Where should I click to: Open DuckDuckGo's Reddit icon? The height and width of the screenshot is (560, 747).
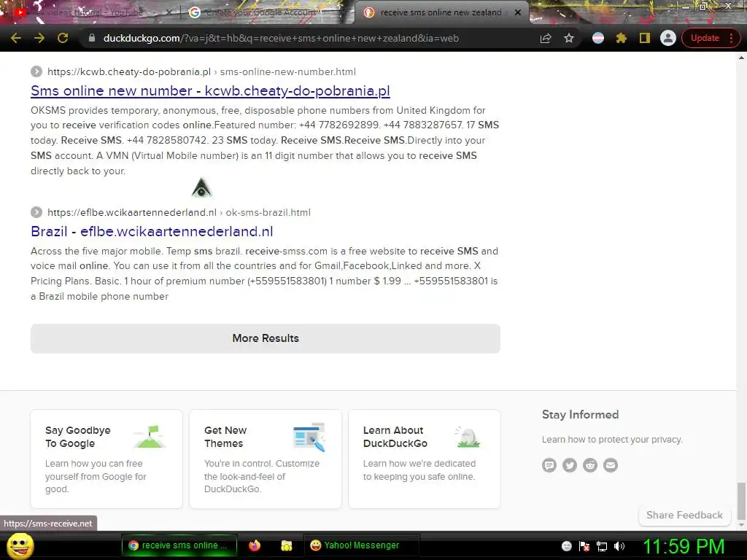pos(590,464)
